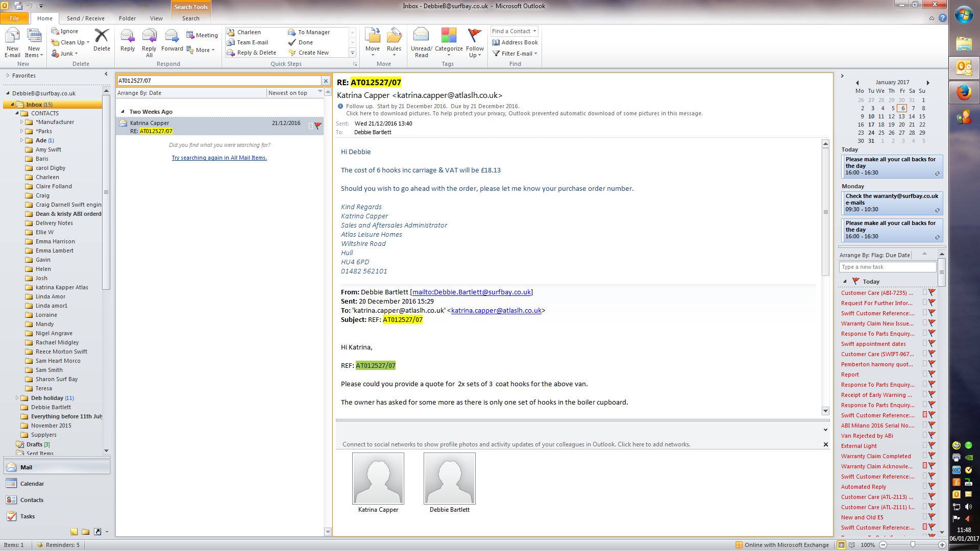The width and height of the screenshot is (980, 551).
Task: Open Firefox from the Windows taskbar
Action: [x=964, y=93]
